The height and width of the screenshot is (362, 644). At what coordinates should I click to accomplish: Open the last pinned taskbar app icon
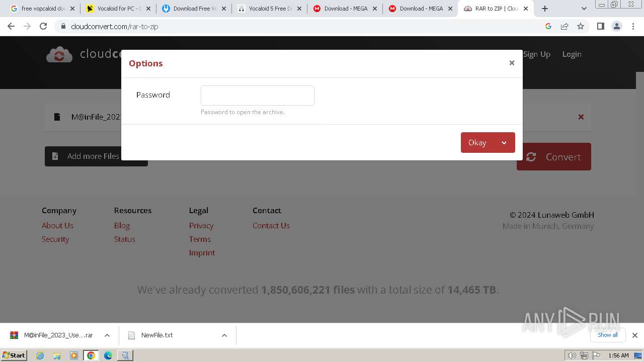pyautogui.click(x=125, y=355)
